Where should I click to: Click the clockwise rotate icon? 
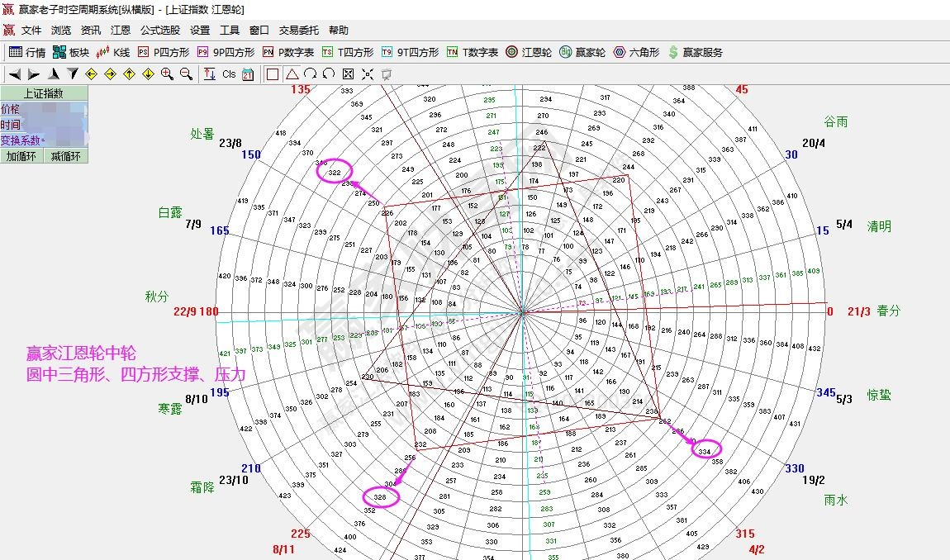tap(310, 74)
